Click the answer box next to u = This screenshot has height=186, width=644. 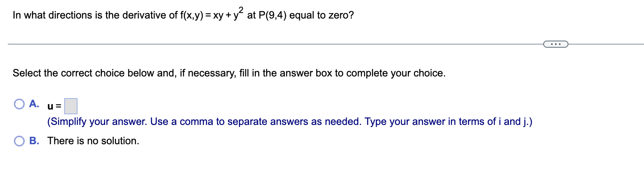tap(71, 106)
